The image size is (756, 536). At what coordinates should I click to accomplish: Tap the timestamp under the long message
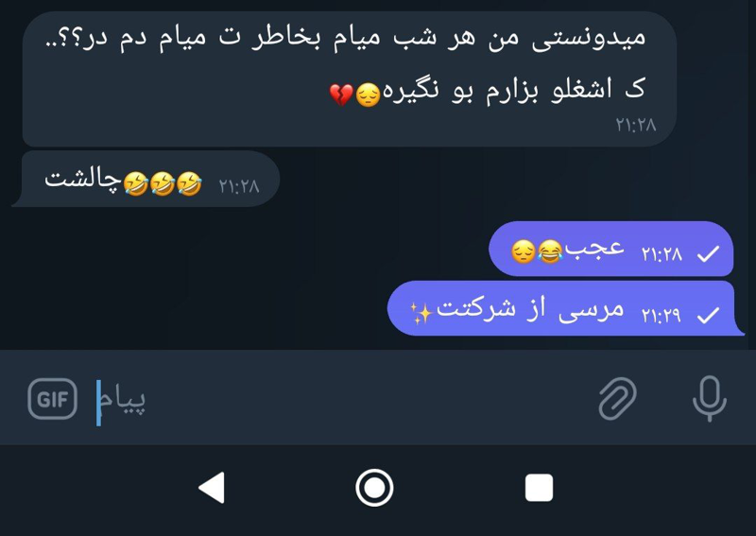[x=635, y=125]
